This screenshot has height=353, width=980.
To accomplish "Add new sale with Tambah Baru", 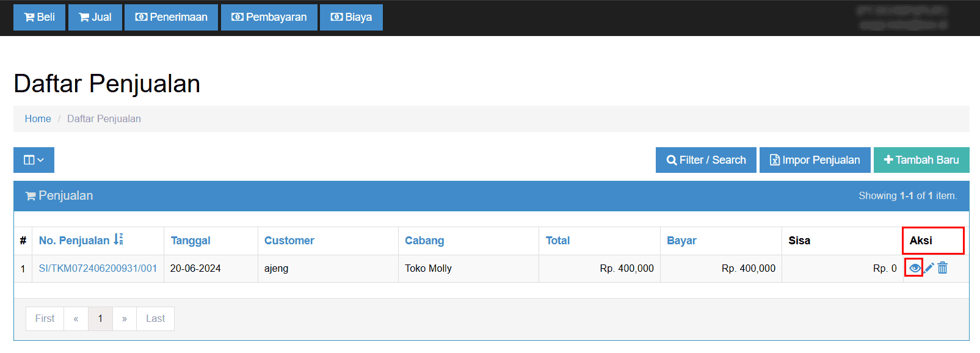I will [x=921, y=160].
